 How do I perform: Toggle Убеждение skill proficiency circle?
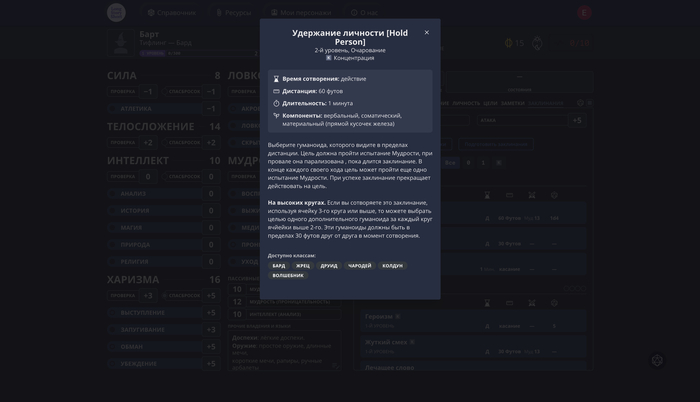coord(112,363)
